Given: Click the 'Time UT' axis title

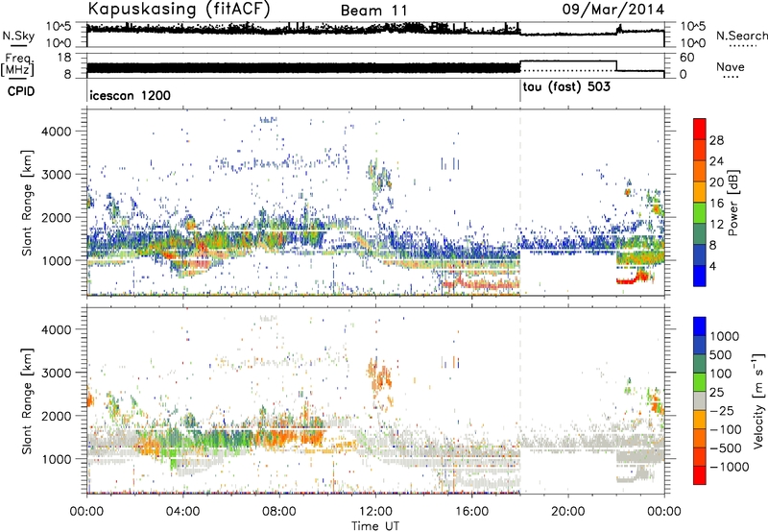Looking at the screenshot, I should [x=375, y=526].
